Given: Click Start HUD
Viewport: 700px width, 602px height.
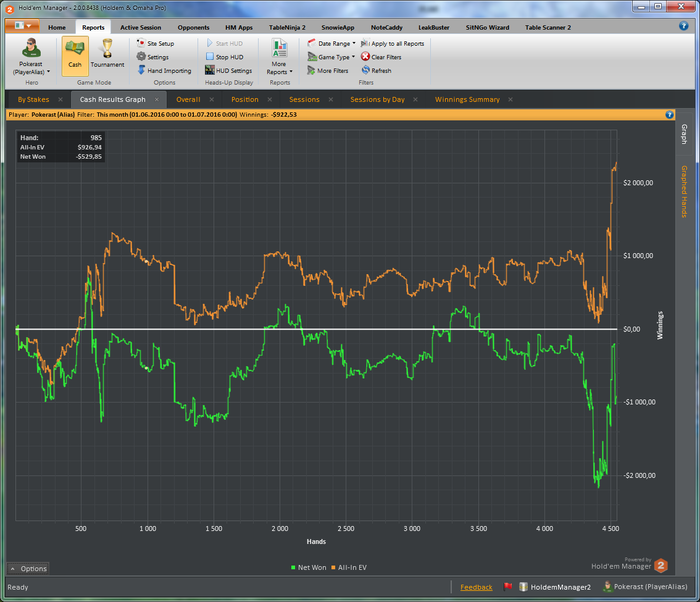Looking at the screenshot, I should click(225, 43).
